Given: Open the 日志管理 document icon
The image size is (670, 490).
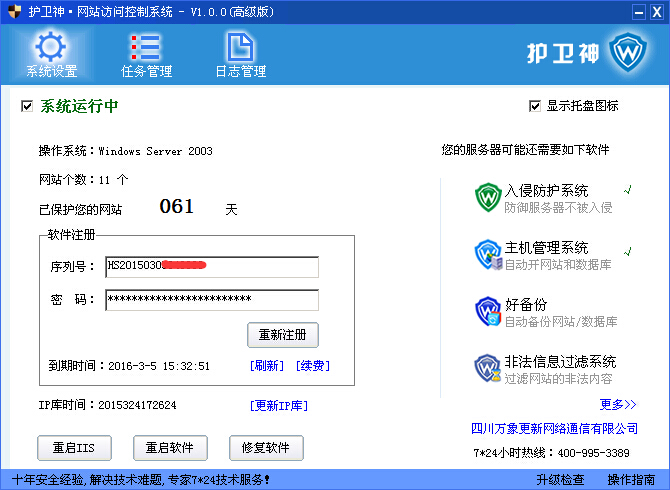Looking at the screenshot, I should 240,47.
